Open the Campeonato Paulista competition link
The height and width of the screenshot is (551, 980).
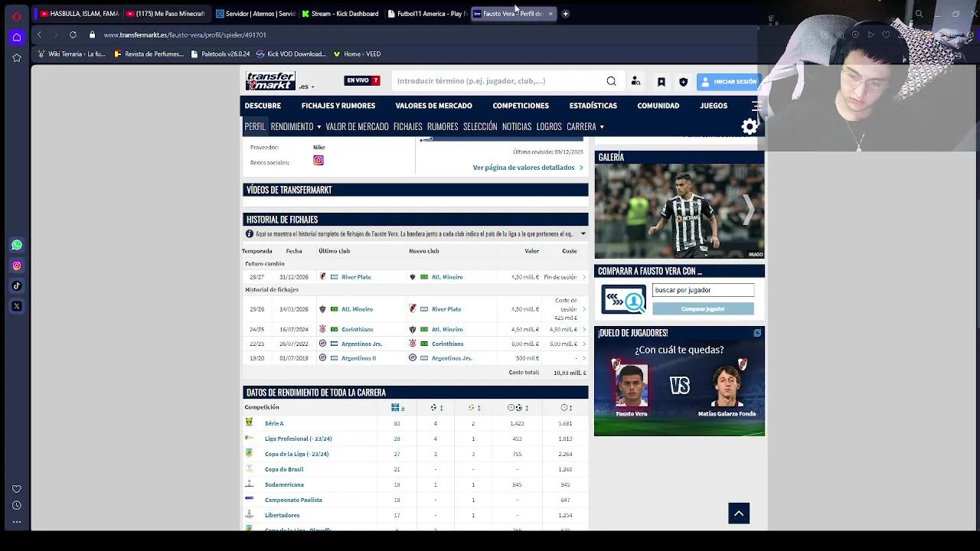click(x=293, y=500)
